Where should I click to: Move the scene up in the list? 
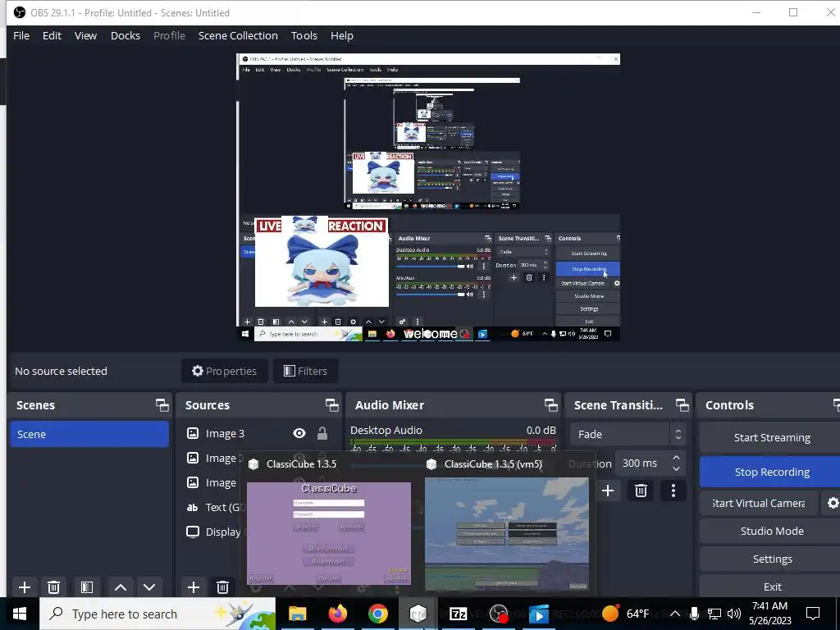(121, 587)
